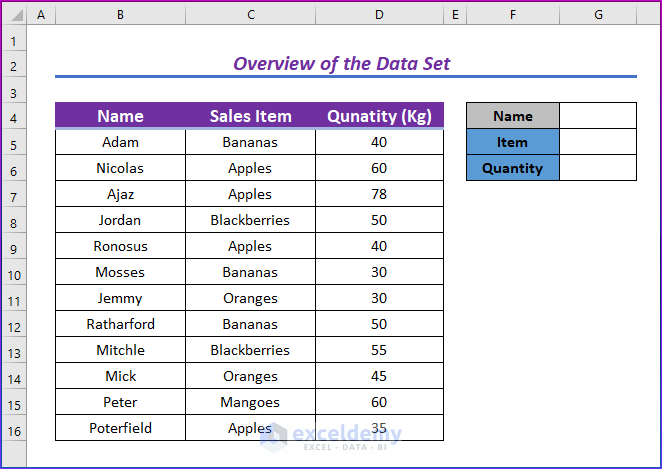Click the empty cell beside Item label
Screen dimensions: 662x469
[598, 142]
